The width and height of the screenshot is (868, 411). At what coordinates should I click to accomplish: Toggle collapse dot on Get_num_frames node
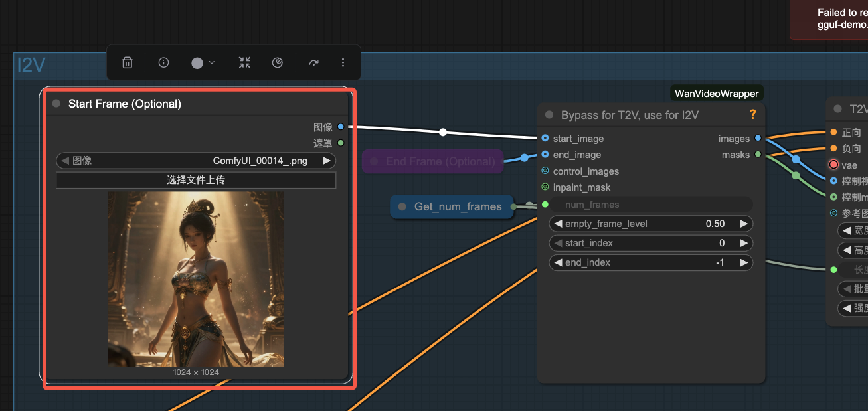(402, 206)
